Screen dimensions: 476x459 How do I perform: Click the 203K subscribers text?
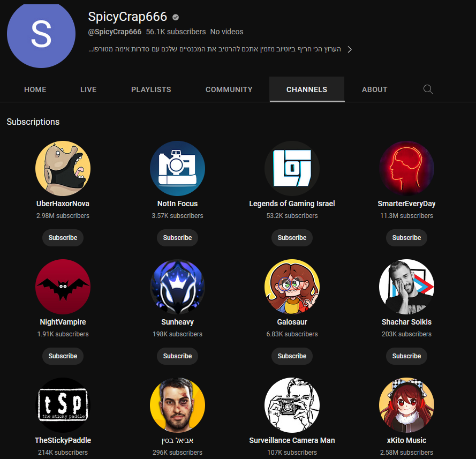click(x=406, y=334)
